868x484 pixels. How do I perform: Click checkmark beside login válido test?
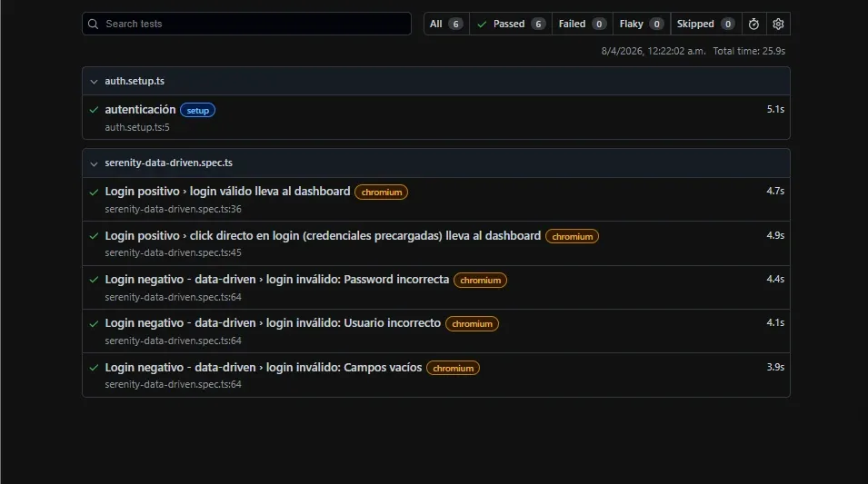coord(94,192)
